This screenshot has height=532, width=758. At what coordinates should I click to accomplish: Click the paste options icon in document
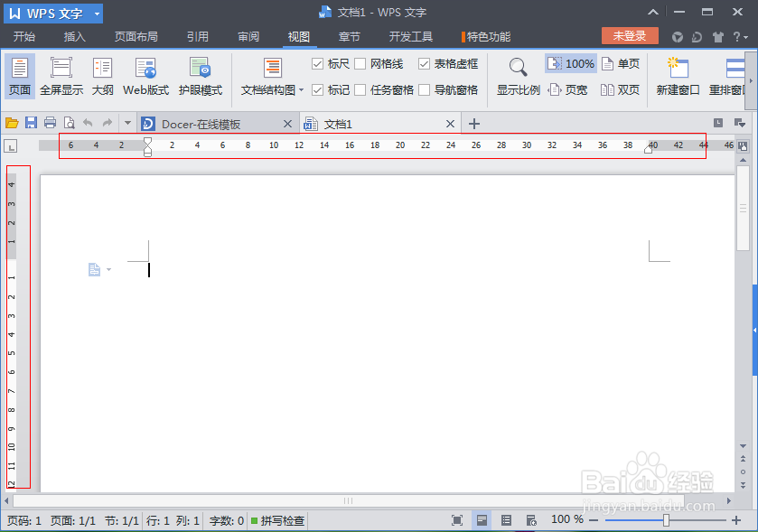point(94,269)
